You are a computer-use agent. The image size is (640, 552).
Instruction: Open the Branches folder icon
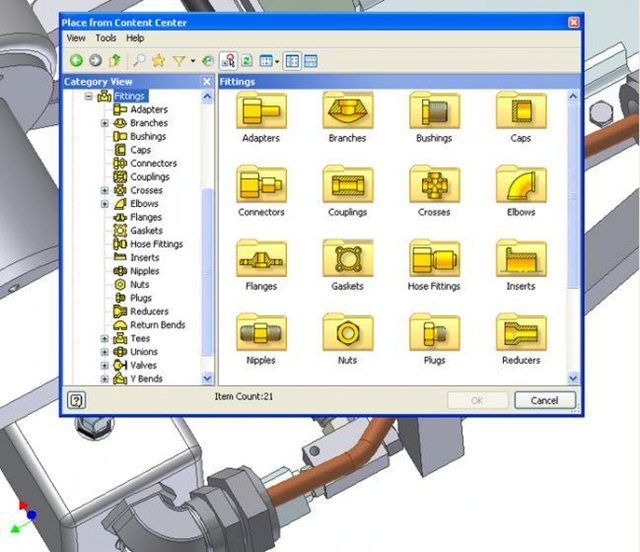pyautogui.click(x=348, y=110)
